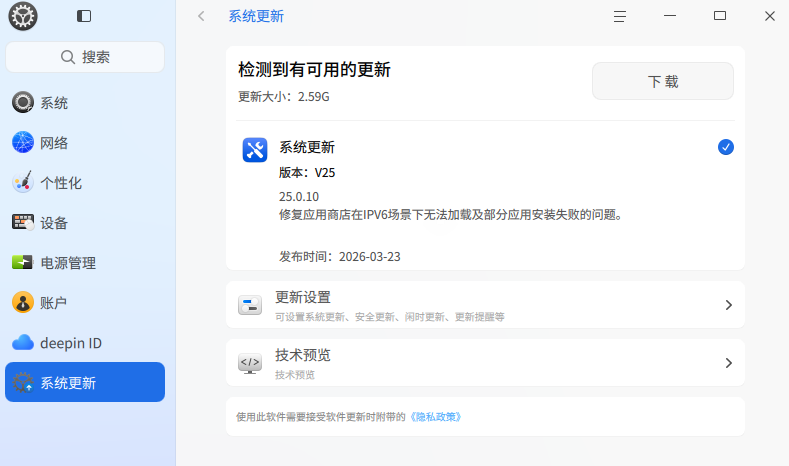The width and height of the screenshot is (789, 466).
Task: Open 网络 globe icon in sidebar
Action: (x=23, y=142)
